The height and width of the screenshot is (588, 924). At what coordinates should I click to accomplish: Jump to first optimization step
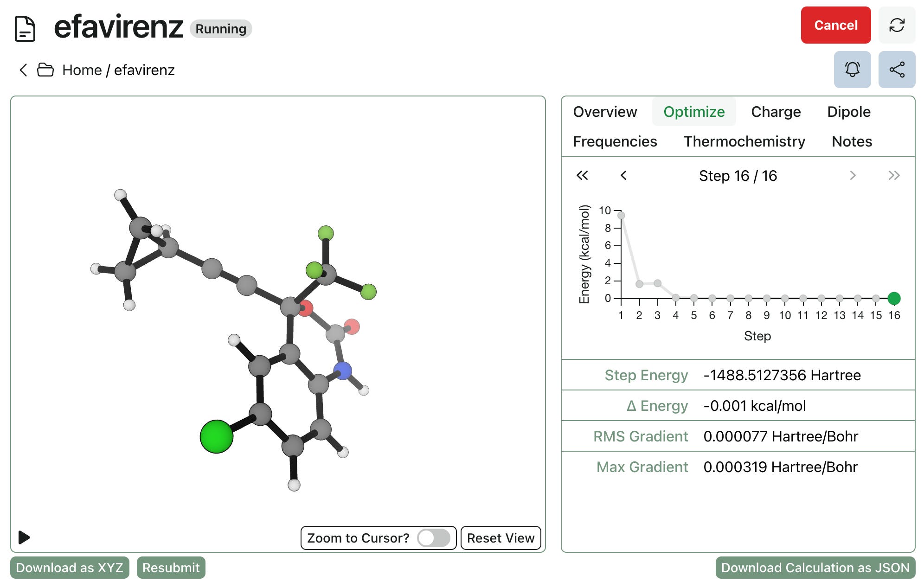[x=582, y=175]
